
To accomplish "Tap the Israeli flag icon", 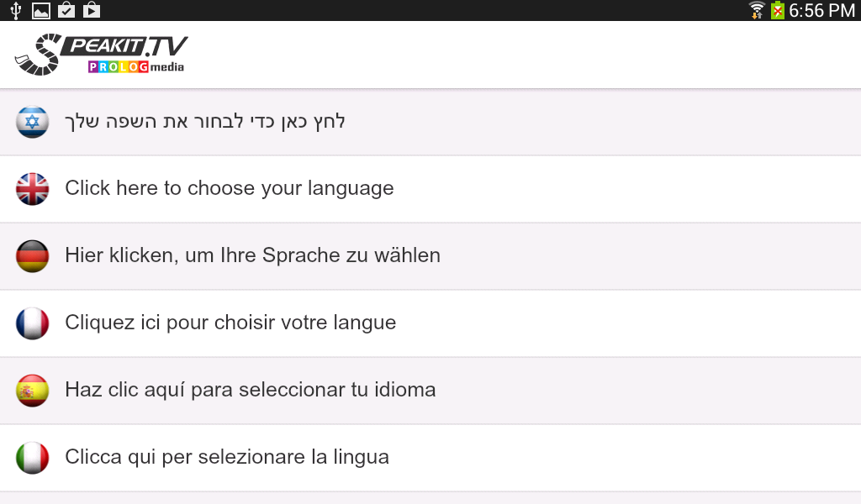I will 33,122.
